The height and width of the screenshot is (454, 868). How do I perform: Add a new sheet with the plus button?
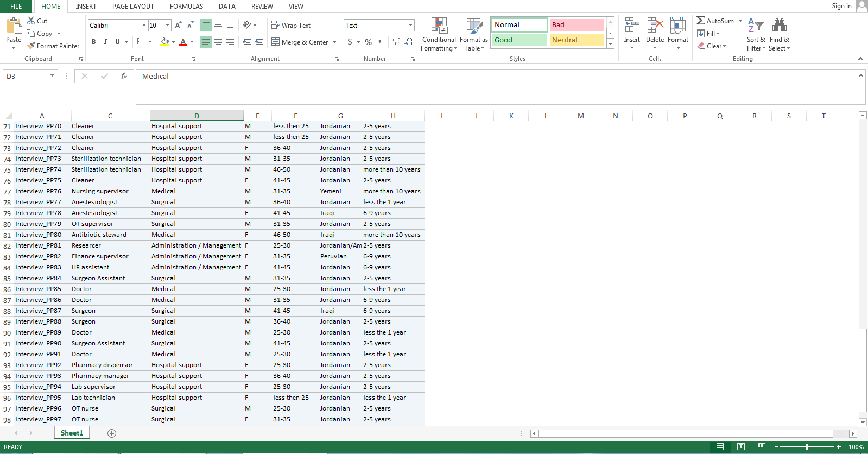[x=112, y=433]
